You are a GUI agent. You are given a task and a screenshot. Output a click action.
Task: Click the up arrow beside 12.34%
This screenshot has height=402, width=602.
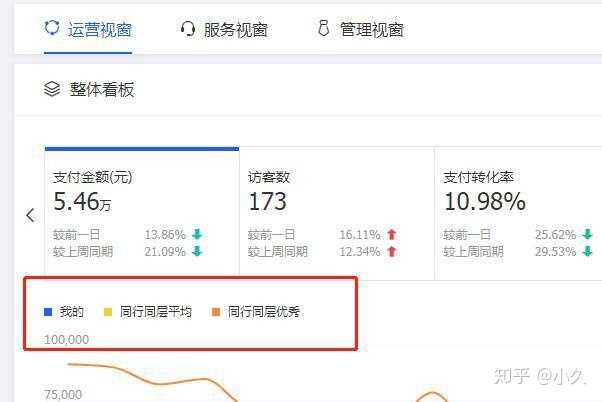coord(392,251)
